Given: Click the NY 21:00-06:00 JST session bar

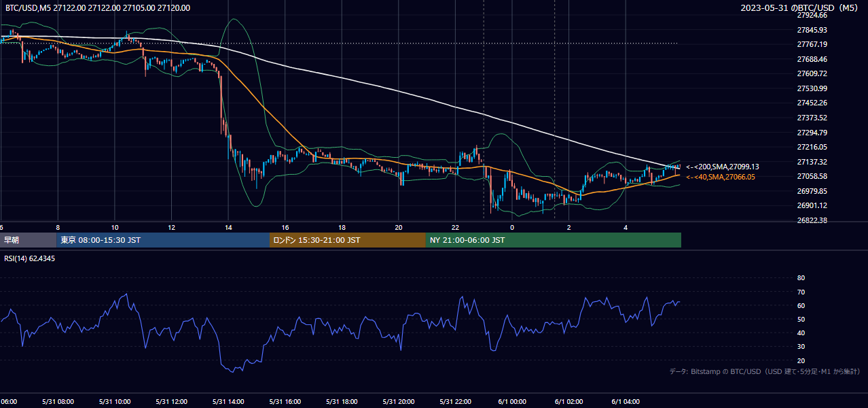Looking at the screenshot, I should point(553,240).
